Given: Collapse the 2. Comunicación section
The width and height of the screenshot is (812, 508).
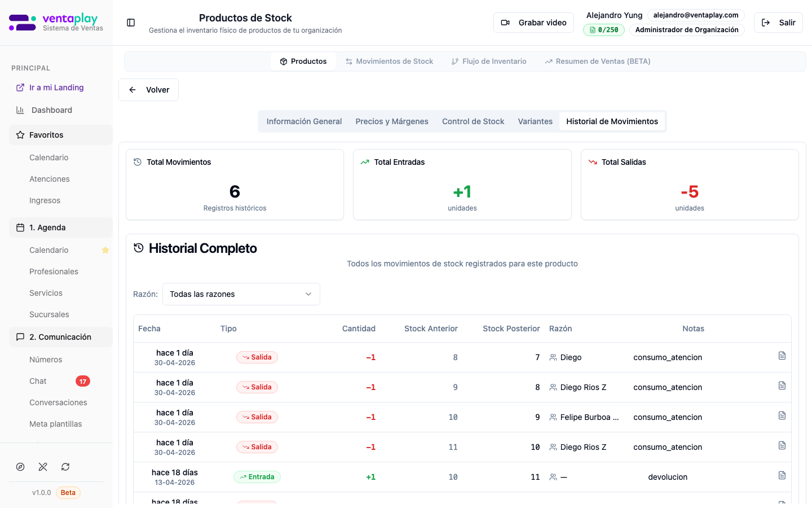Looking at the screenshot, I should pyautogui.click(x=61, y=337).
